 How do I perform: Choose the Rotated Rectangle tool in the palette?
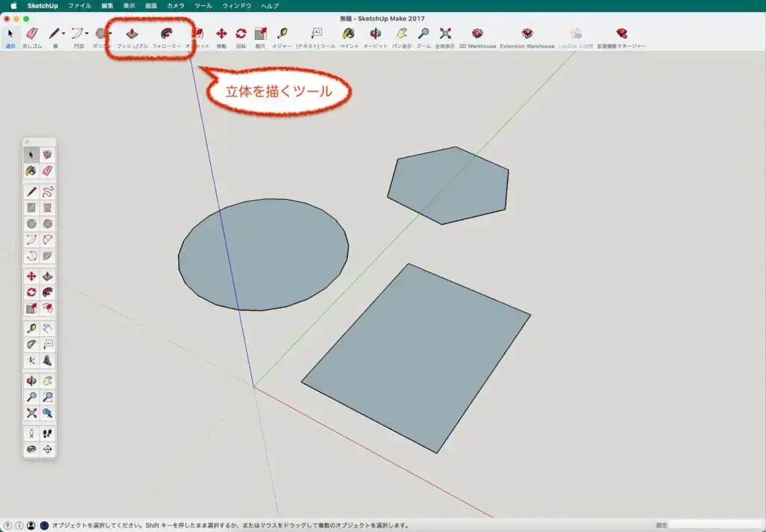point(47,207)
